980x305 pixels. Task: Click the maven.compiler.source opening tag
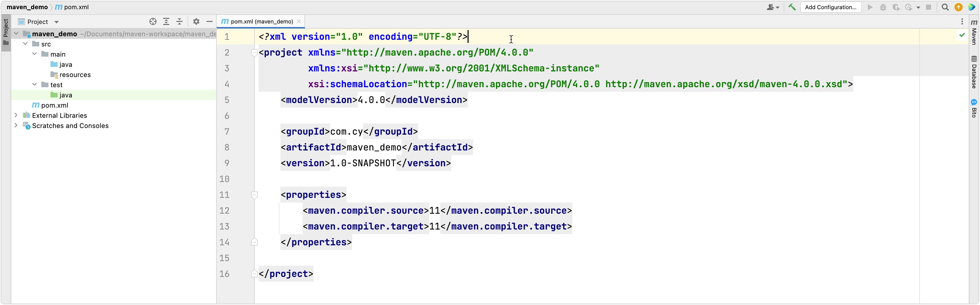point(366,211)
